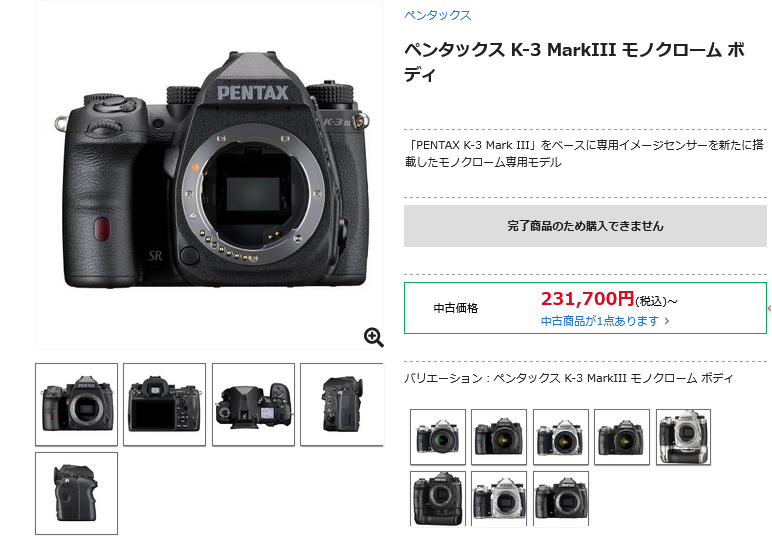Choose the silver body with battery grip variation
The image size is (772, 540).
pyautogui.click(x=683, y=437)
